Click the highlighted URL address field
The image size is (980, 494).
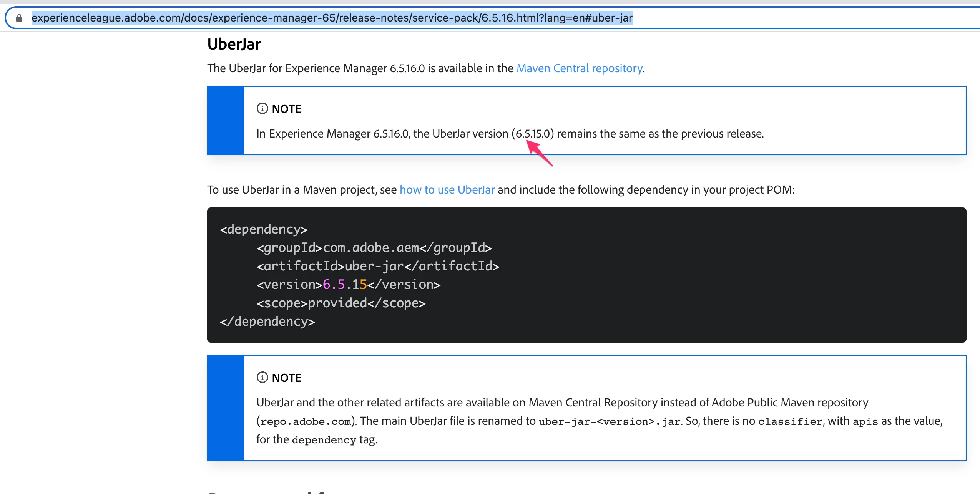click(x=332, y=18)
